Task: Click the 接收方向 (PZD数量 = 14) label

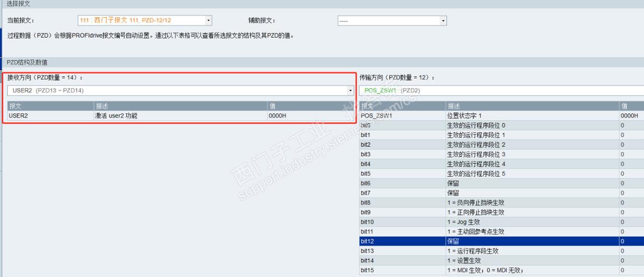Action: tap(45, 77)
